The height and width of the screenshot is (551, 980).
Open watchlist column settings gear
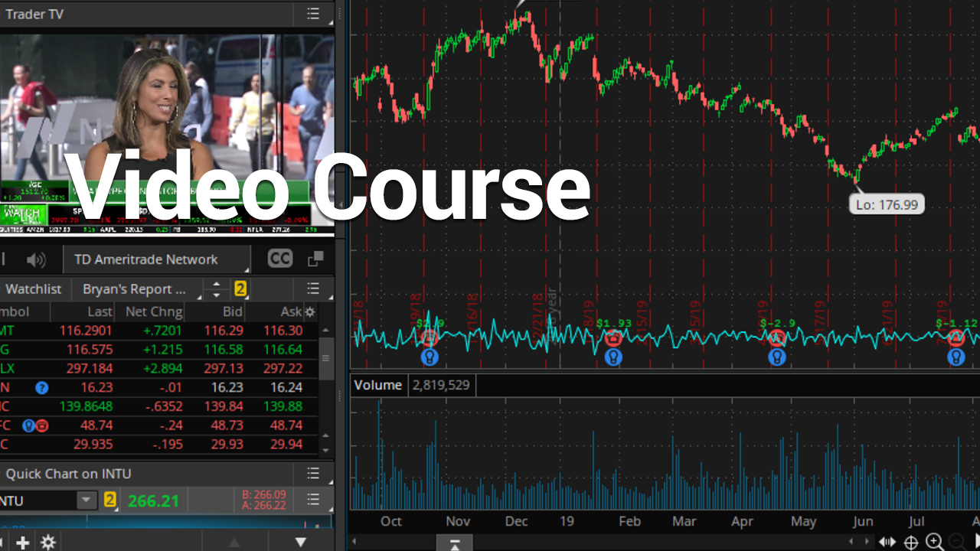310,311
